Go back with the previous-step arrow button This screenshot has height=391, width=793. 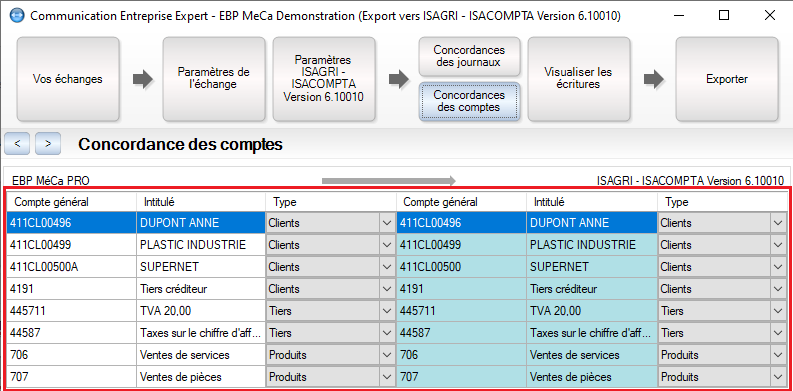click(x=18, y=144)
